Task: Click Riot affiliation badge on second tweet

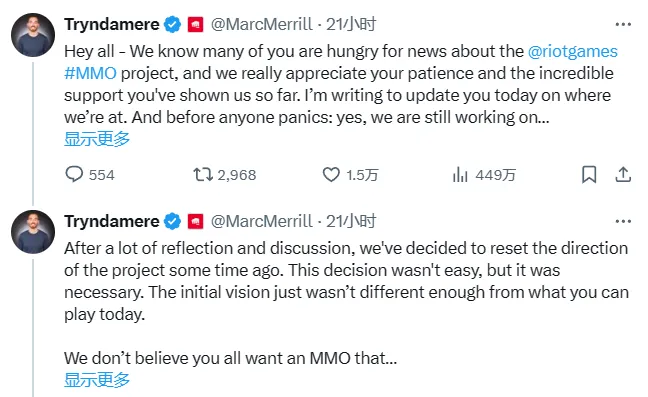Action: point(195,221)
